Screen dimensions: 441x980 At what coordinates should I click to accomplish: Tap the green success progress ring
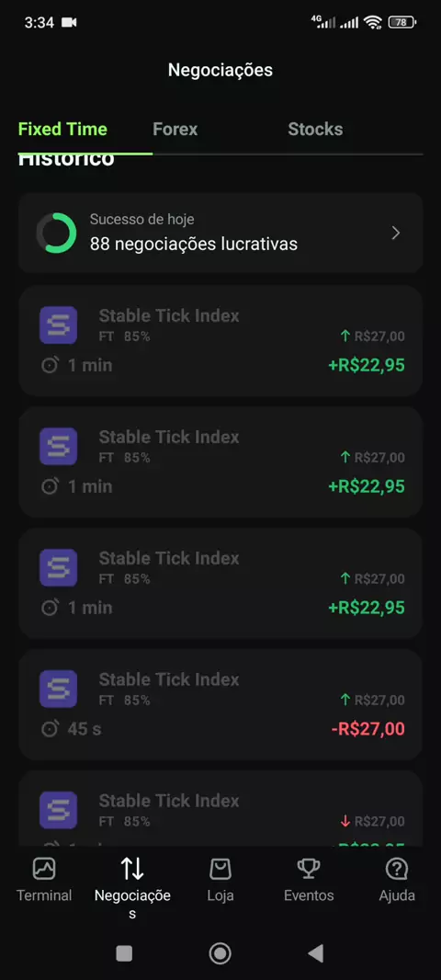[x=56, y=234]
